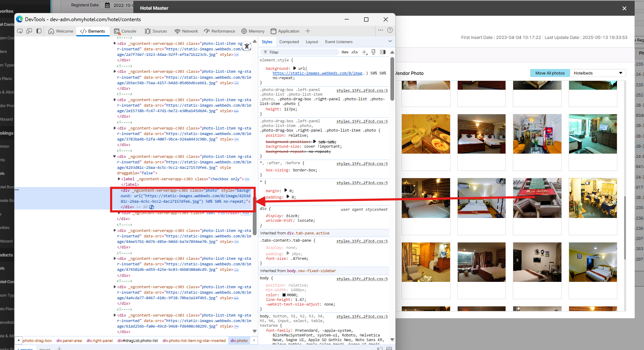Image resolution: width=644 pixels, height=350 pixels.
Task: Toggle the .cls element classes option
Action: (354, 52)
